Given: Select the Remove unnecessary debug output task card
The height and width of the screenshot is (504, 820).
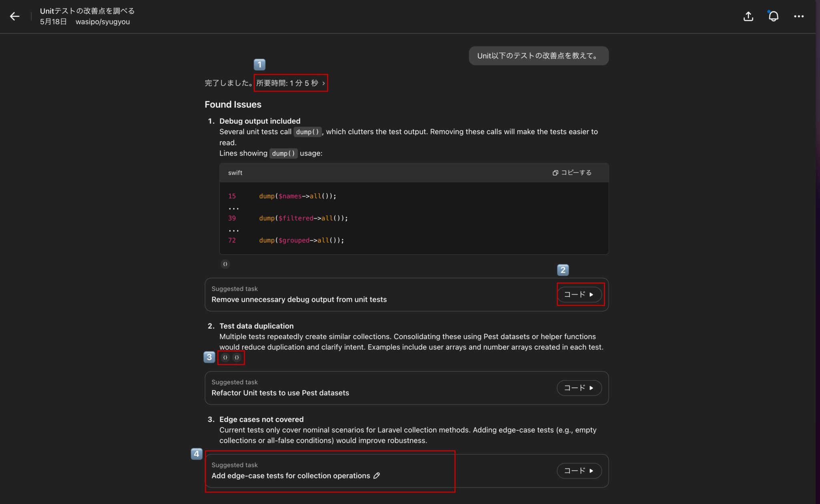Looking at the screenshot, I should click(299, 299).
